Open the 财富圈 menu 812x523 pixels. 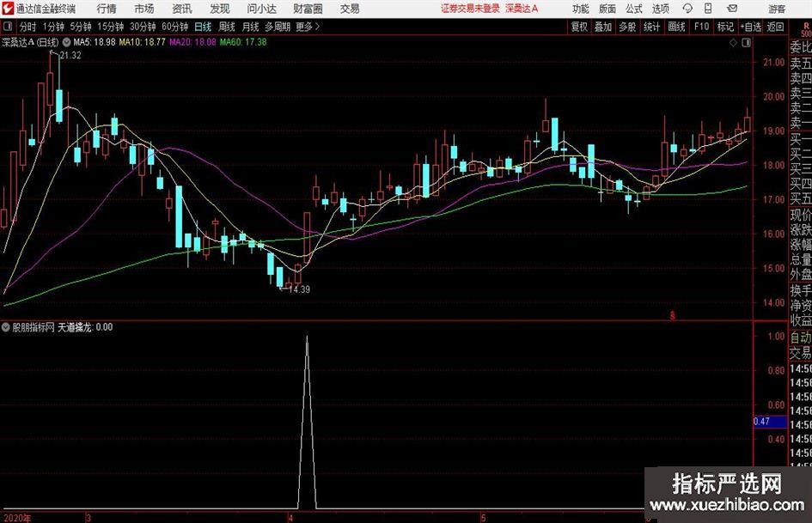tap(308, 9)
